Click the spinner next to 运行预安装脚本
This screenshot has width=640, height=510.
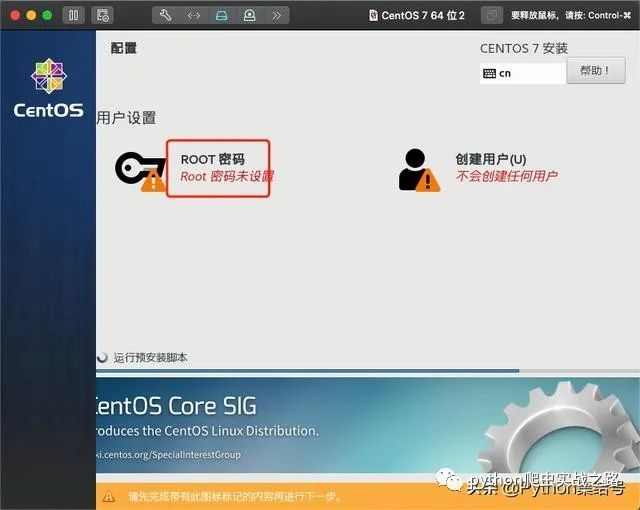click(x=102, y=357)
